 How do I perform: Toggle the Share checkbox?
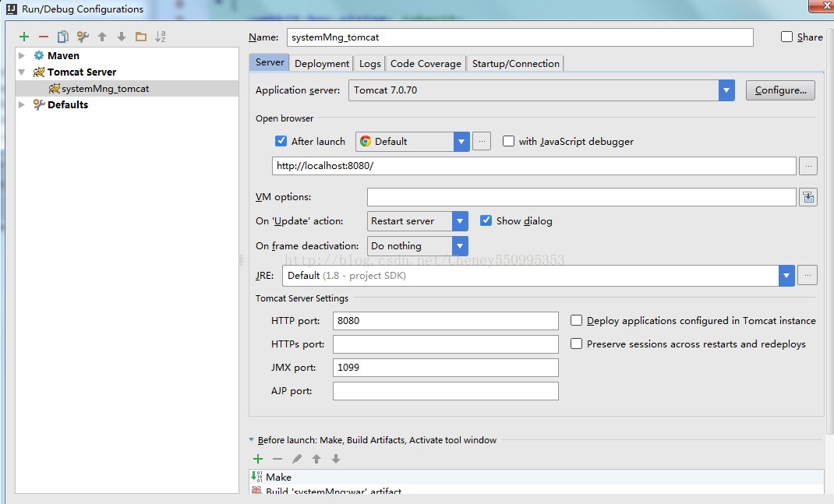click(786, 37)
